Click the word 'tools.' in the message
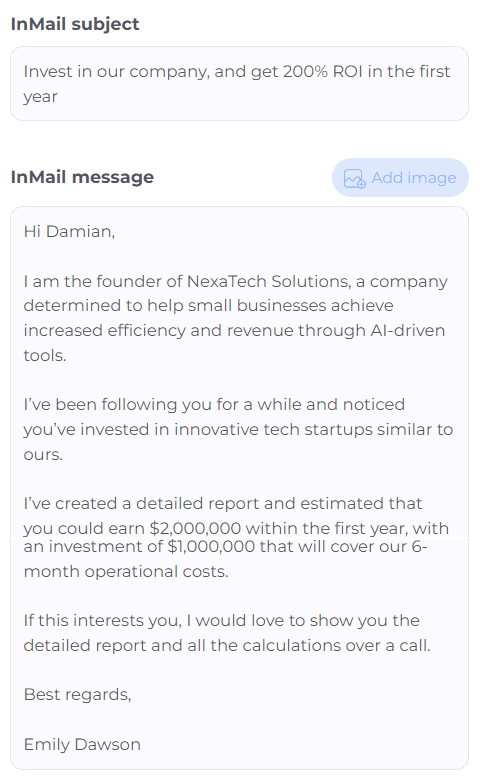The image size is (480, 783). point(45,356)
